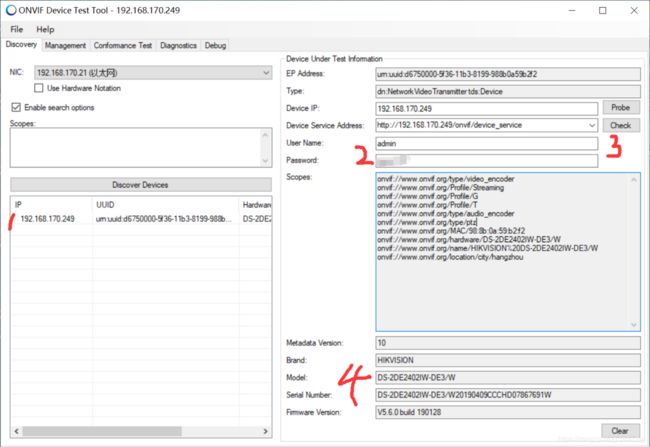Click the Serial Number field
The width and height of the screenshot is (650, 447).
[508, 395]
